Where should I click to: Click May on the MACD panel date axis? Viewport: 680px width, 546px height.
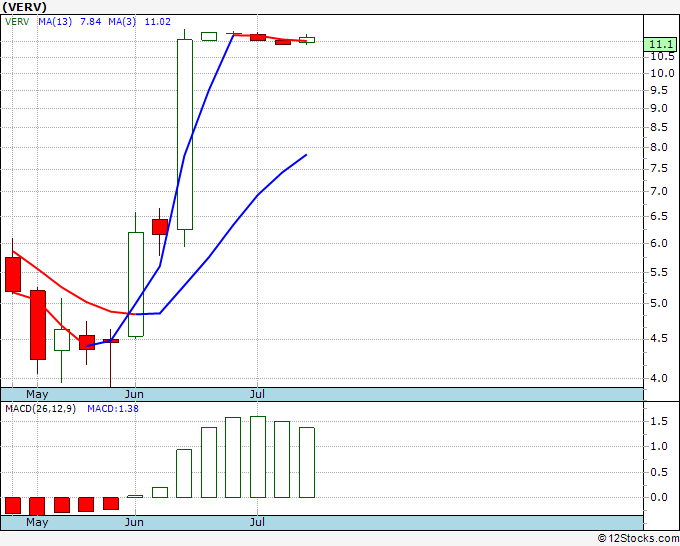(x=37, y=523)
